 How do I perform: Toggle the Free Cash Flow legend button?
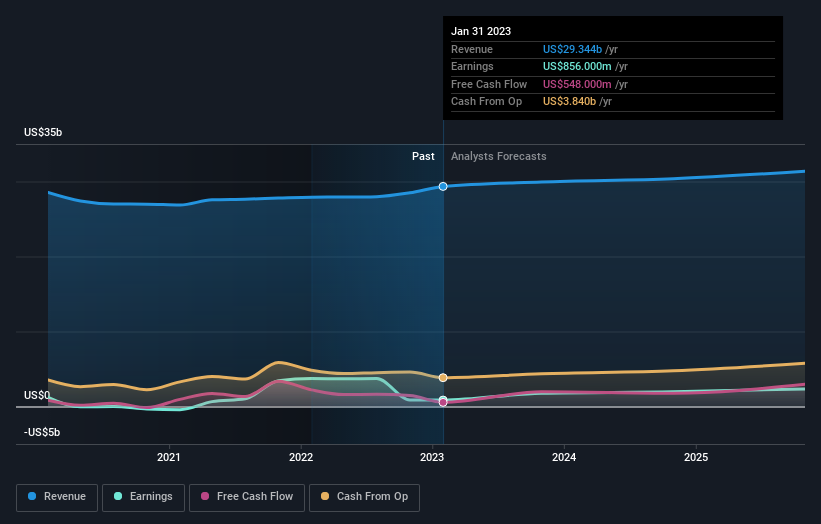click(x=247, y=497)
